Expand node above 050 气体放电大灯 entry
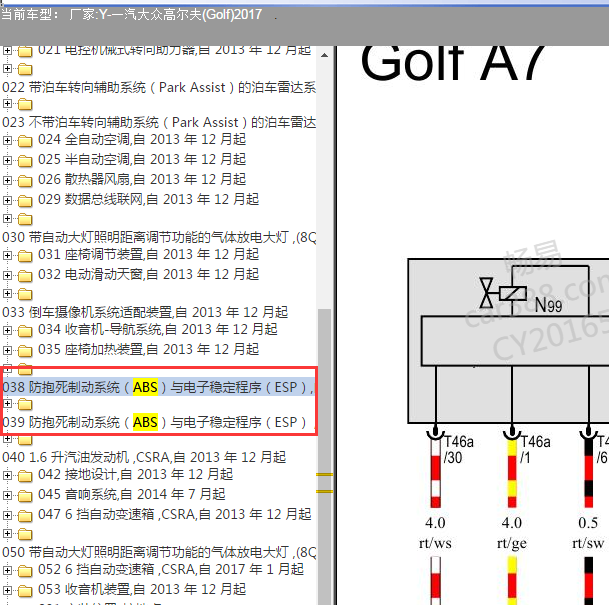This screenshot has height=605, width=609. tap(7, 534)
